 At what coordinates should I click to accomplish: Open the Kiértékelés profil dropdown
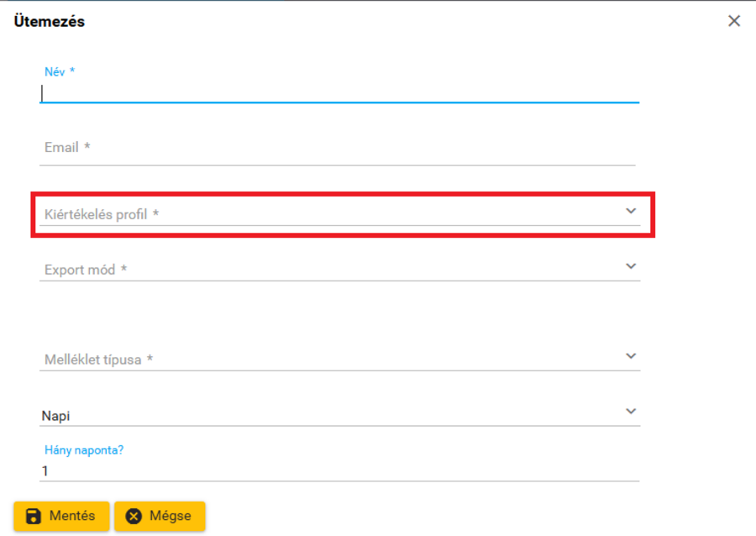tap(340, 214)
